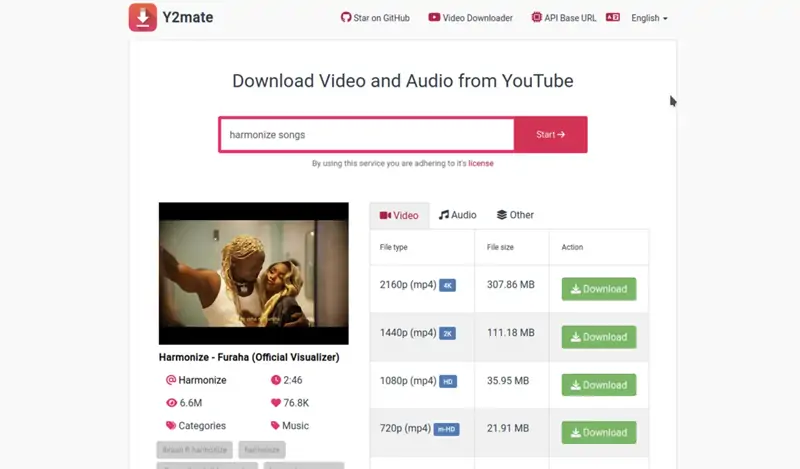
Task: Click the Y2mate red download logo icon
Action: pyautogui.click(x=143, y=17)
